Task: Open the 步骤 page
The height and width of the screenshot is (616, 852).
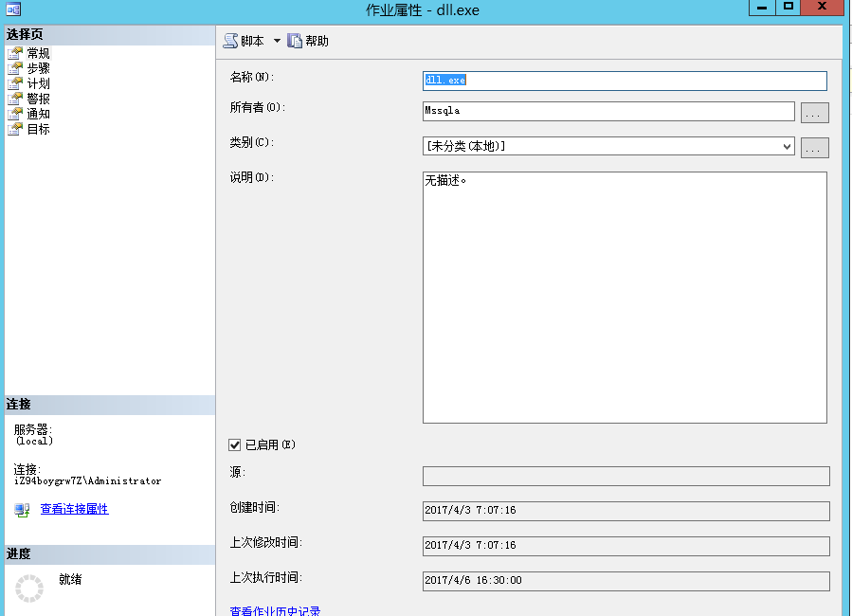Action: [x=39, y=68]
